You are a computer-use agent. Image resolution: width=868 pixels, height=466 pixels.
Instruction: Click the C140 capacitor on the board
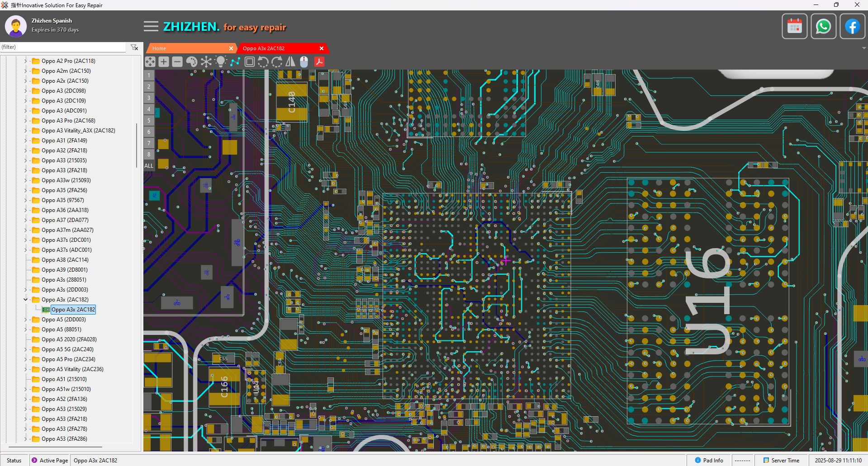[x=291, y=102]
